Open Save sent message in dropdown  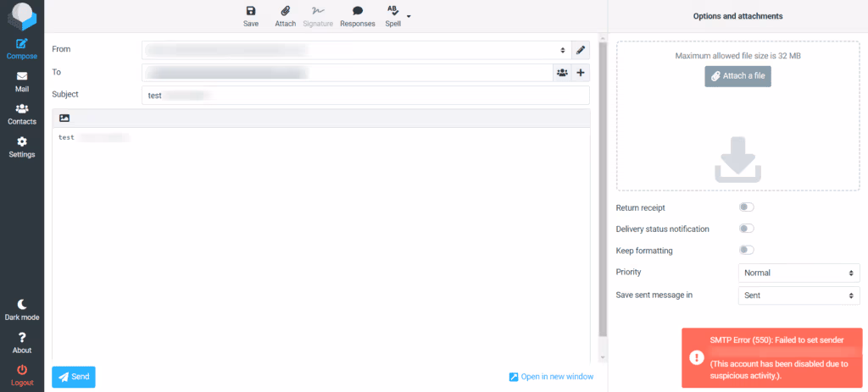798,295
